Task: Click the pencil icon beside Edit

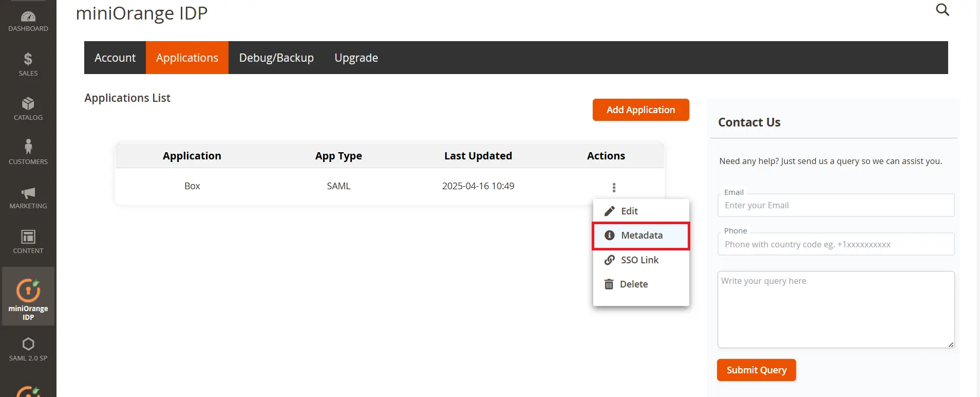Action: (x=610, y=211)
